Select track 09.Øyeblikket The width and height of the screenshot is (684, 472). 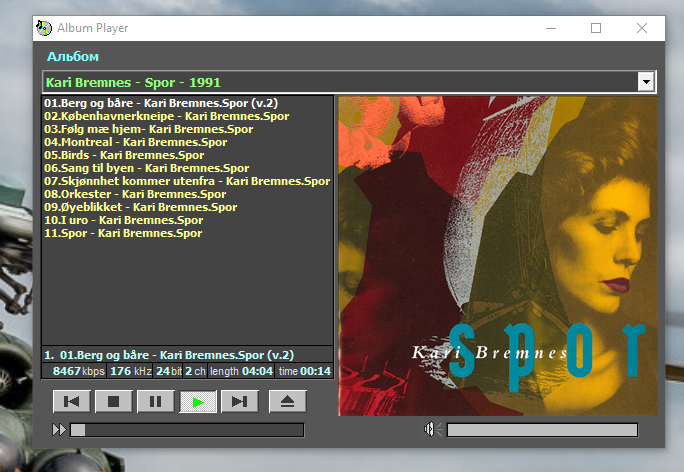pos(187,207)
